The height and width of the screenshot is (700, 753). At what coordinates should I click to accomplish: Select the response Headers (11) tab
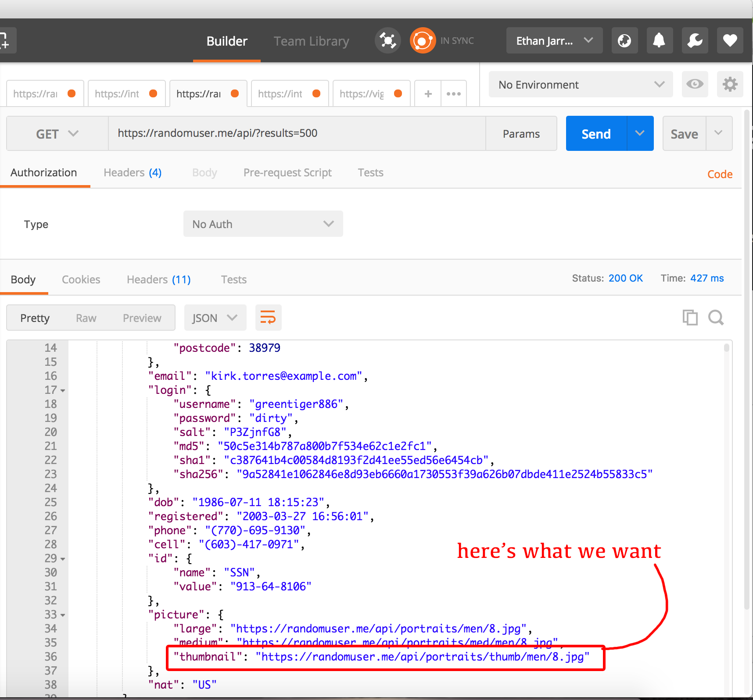pyautogui.click(x=158, y=279)
